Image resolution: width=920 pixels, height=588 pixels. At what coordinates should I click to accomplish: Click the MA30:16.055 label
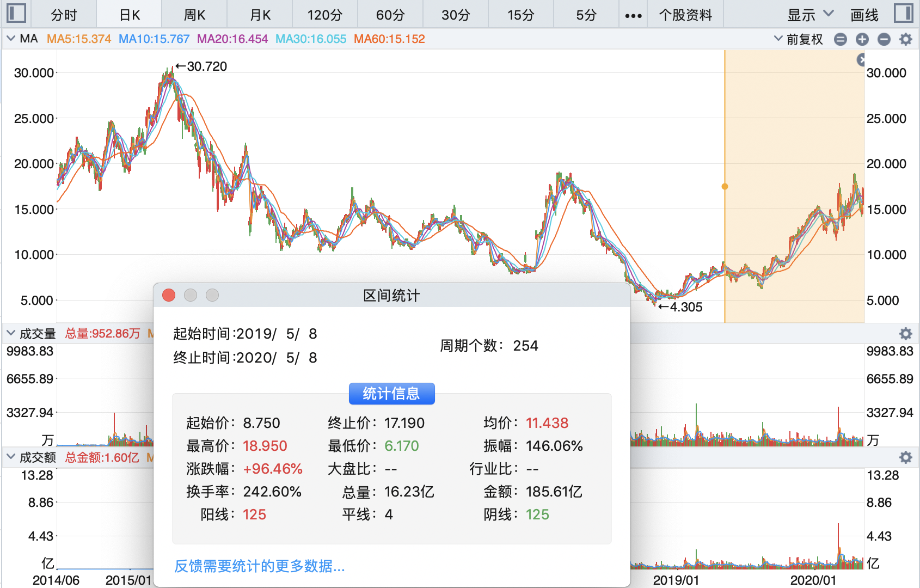click(x=311, y=39)
